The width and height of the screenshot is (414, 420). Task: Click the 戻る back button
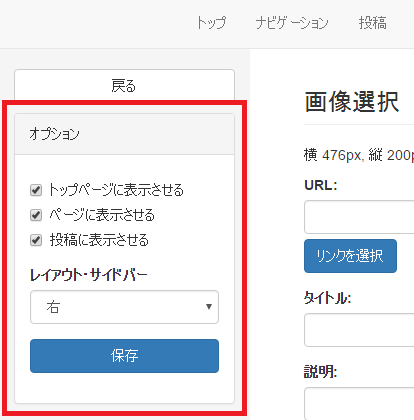(x=124, y=85)
